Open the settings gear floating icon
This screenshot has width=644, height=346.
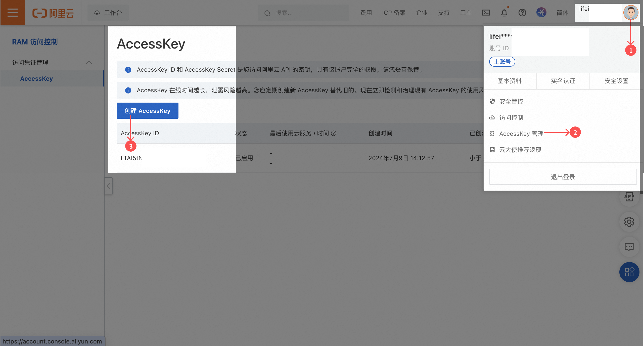pyautogui.click(x=629, y=222)
